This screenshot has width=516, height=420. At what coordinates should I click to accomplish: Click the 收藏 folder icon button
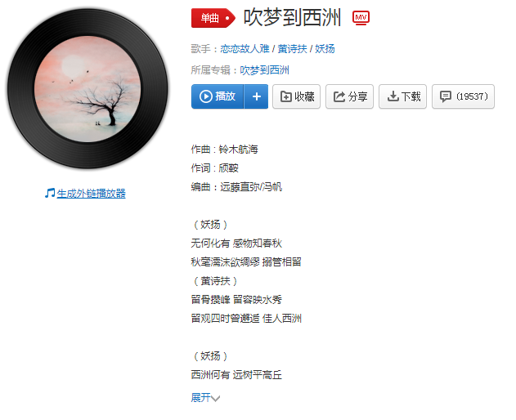tap(297, 96)
